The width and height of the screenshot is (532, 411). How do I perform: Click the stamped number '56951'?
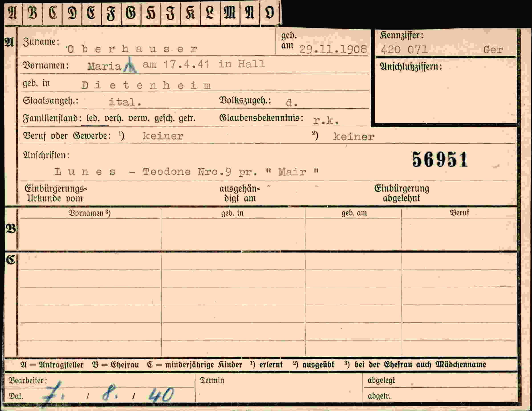(x=440, y=160)
